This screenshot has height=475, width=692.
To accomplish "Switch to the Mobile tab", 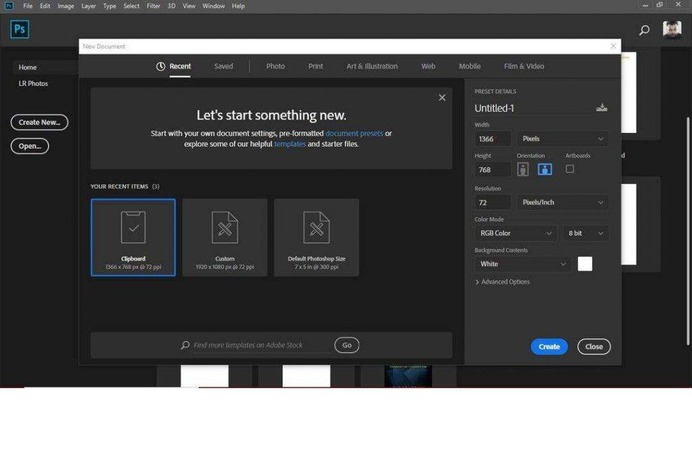I will tap(470, 66).
